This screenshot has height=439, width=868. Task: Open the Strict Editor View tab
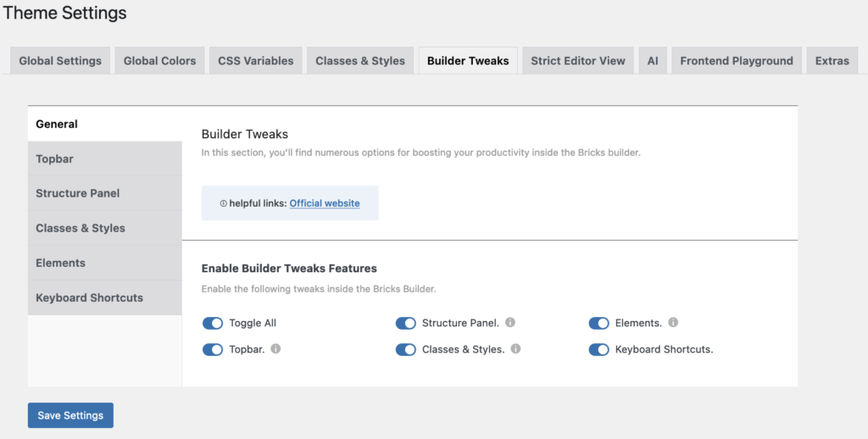point(578,61)
